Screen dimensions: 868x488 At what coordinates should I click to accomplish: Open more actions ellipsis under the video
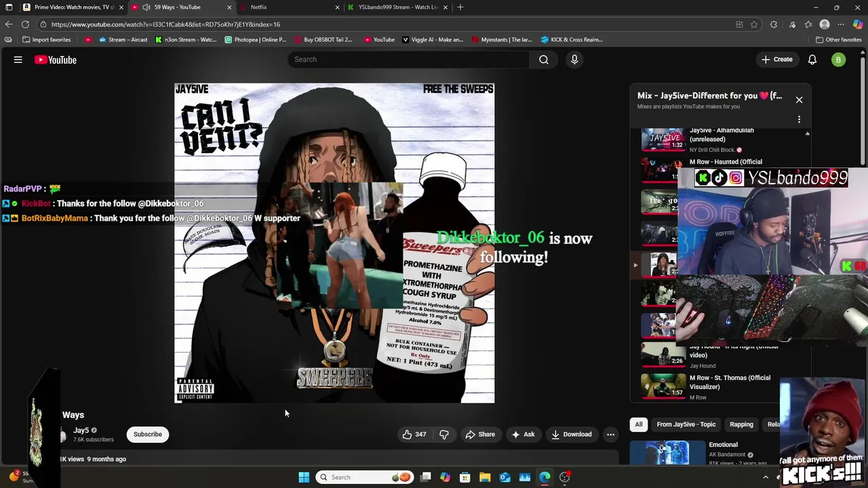click(610, 434)
